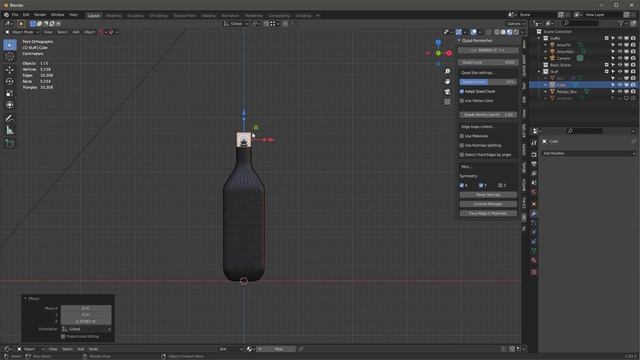Open the File menu
Viewport: 640px width, 360px height.
pos(15,15)
